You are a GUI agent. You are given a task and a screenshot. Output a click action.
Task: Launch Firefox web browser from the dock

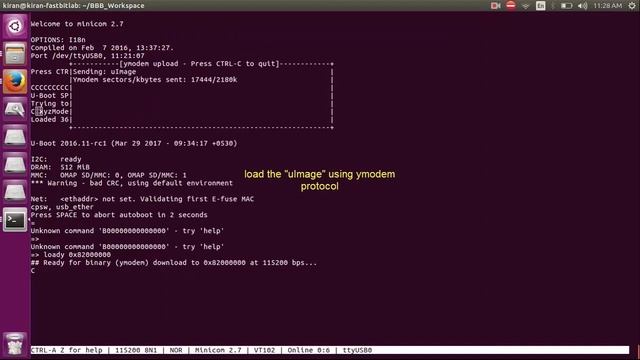point(15,81)
